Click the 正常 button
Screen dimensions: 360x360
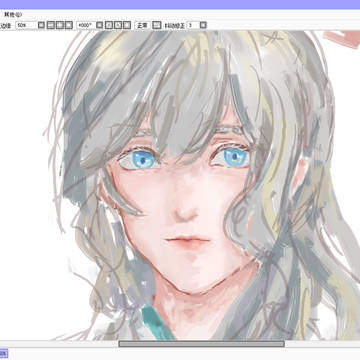pos(142,25)
